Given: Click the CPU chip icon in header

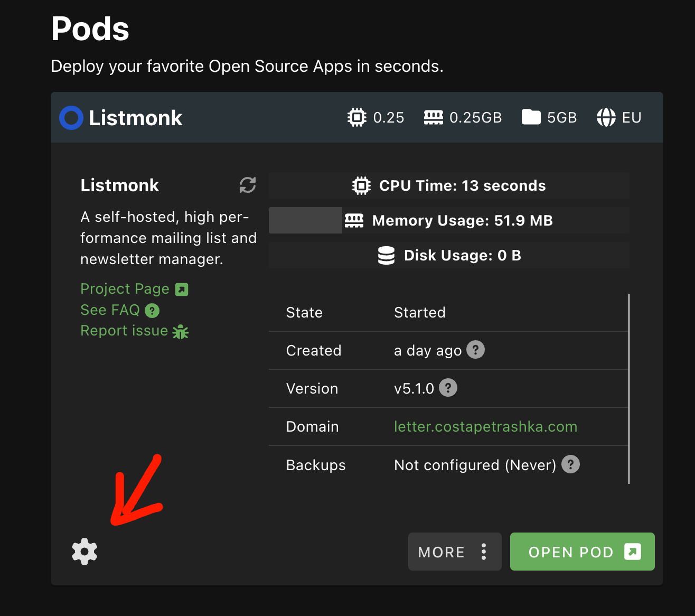Looking at the screenshot, I should 357,117.
